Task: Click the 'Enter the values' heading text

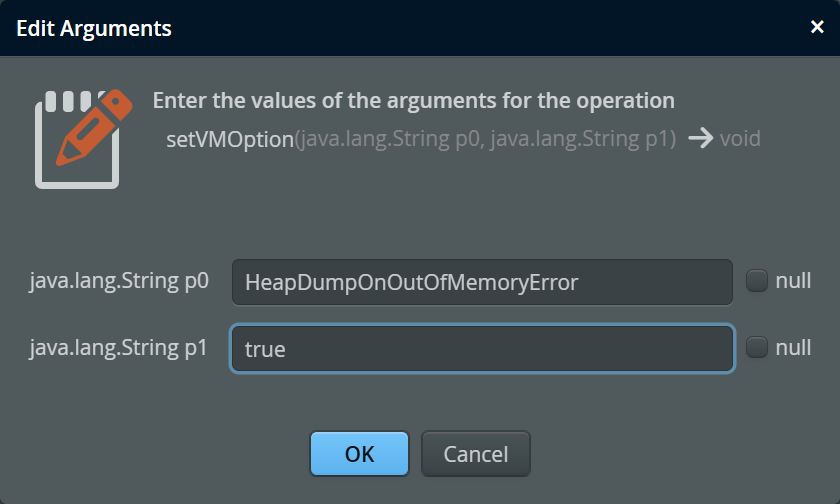Action: coord(414,100)
